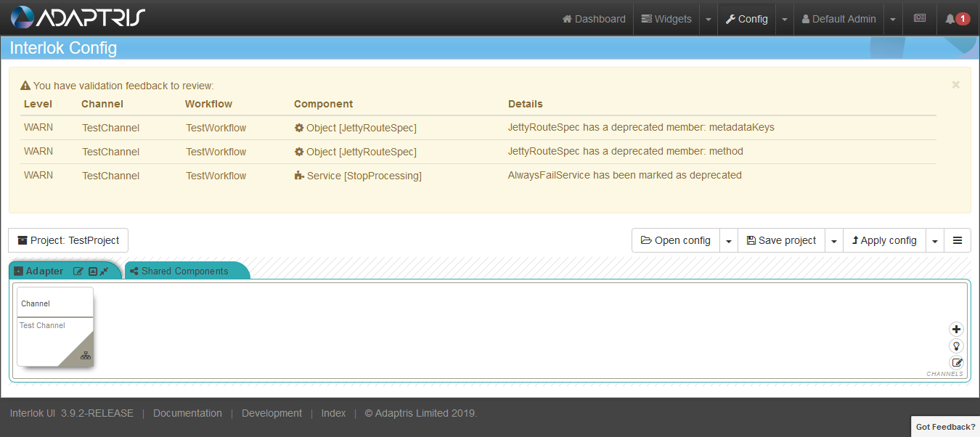
Task: Expand the Apply config dropdown arrow
Action: point(935,240)
